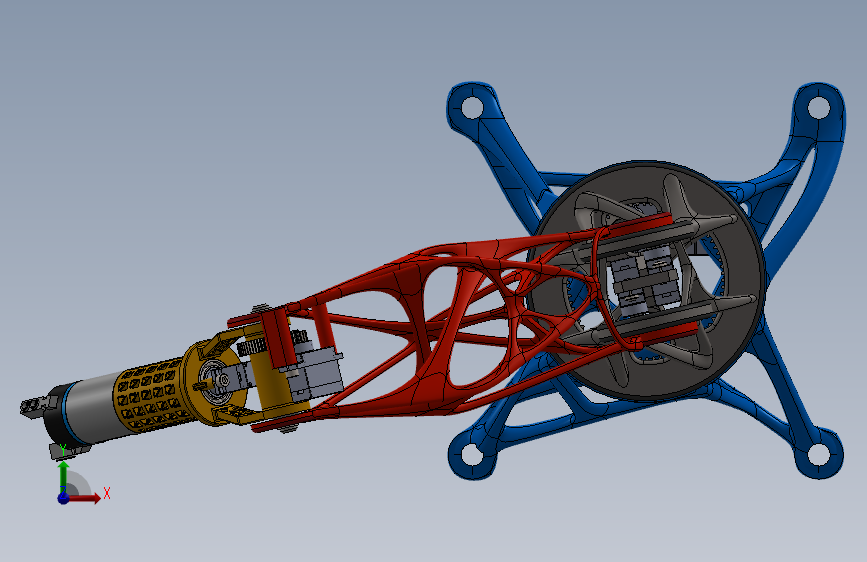This screenshot has height=562, width=867.
Task: Click the red X axis arrow of triad
Action: (x=84, y=498)
